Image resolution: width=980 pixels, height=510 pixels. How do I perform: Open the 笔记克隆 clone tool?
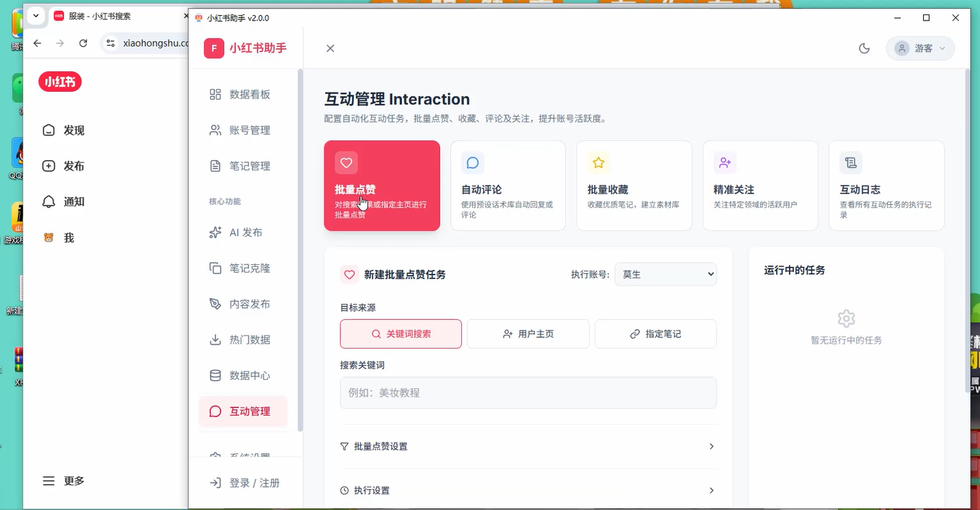tap(245, 268)
